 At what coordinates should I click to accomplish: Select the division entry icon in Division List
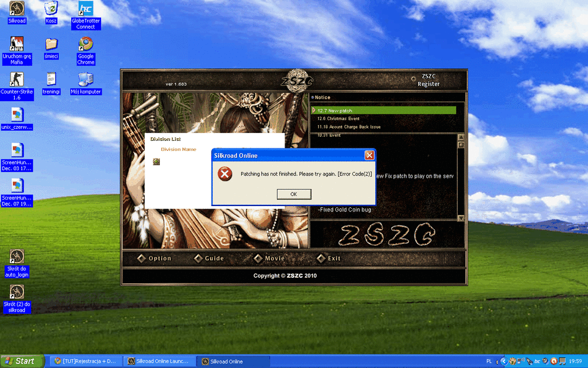pyautogui.click(x=156, y=161)
